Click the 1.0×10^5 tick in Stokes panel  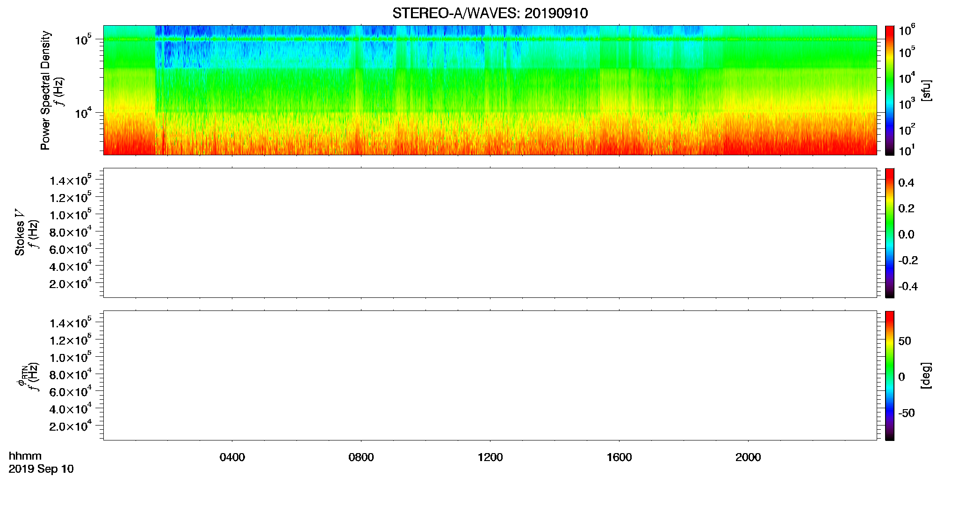coord(71,215)
